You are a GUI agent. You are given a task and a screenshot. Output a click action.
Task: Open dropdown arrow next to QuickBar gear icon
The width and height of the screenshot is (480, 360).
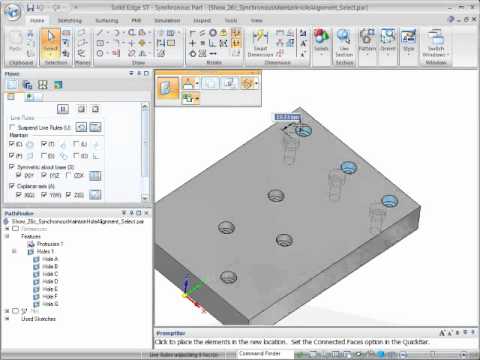pos(256,83)
